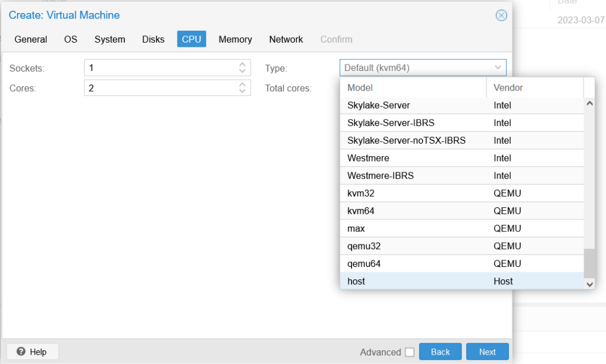Sort list by the Vendor column header
The height and width of the screenshot is (364, 606).
point(534,88)
